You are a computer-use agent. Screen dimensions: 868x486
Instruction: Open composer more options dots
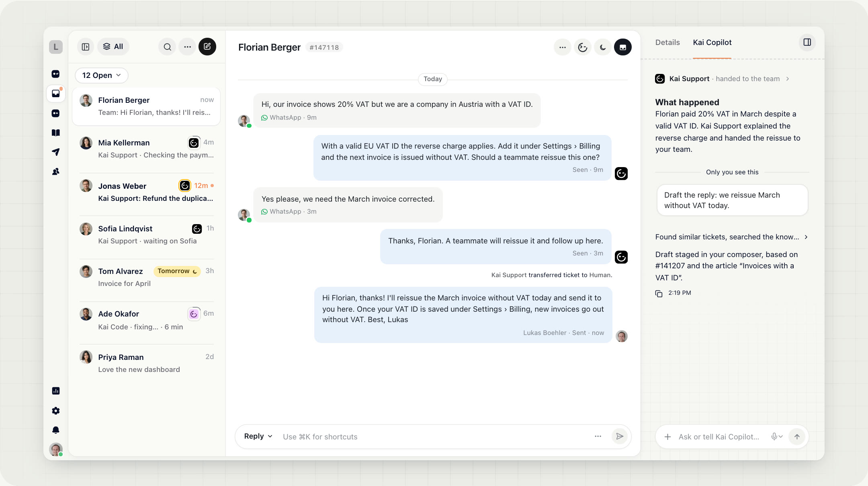pos(598,436)
